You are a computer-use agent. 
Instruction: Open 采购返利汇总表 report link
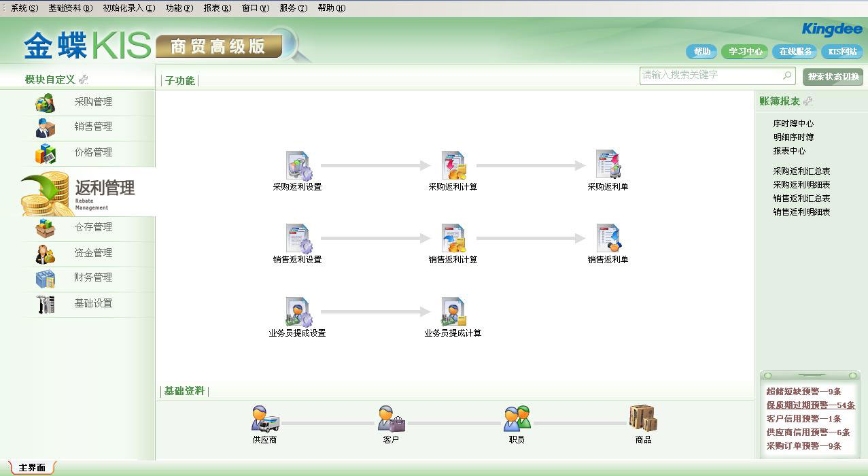tap(801, 171)
